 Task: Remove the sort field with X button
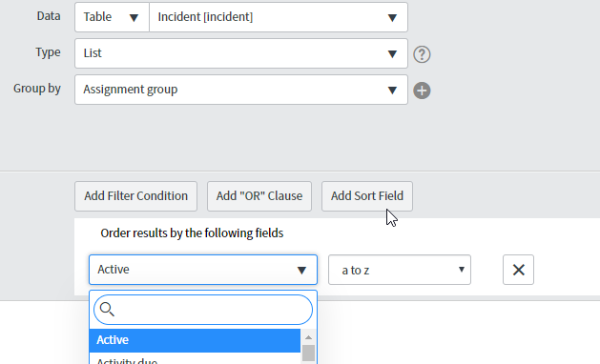518,270
